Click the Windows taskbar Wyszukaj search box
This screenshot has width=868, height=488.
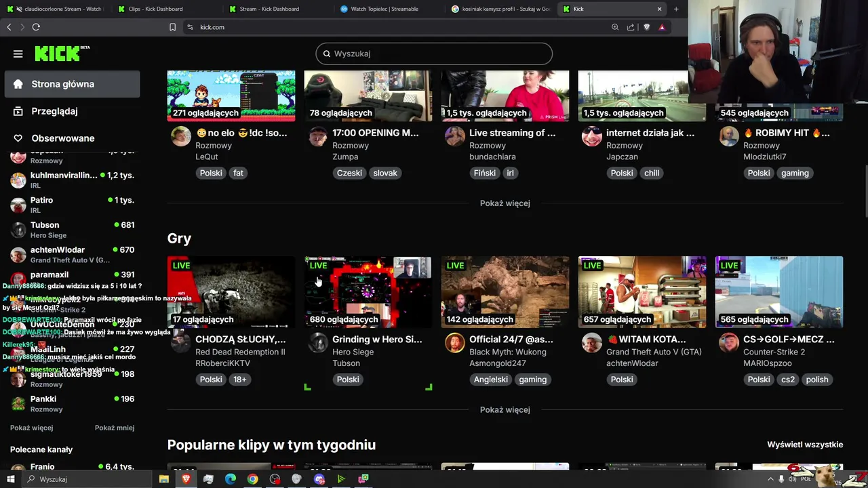pos(88,479)
